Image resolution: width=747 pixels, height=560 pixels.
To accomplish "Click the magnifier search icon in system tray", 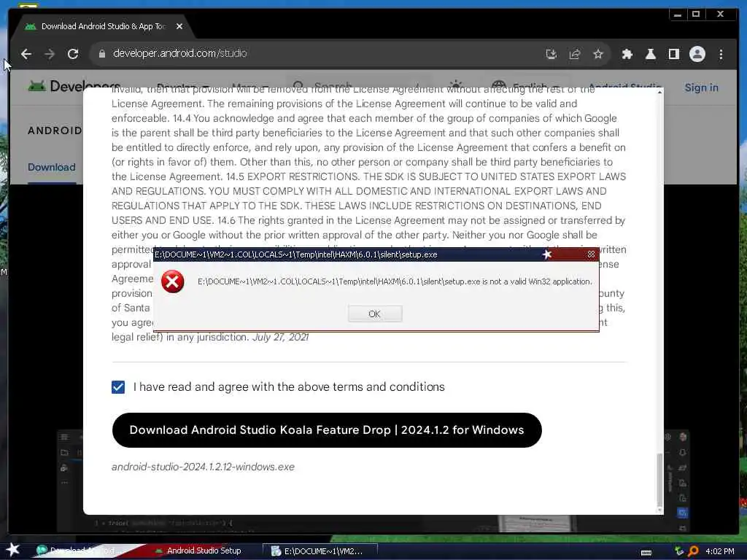I will pos(693,551).
